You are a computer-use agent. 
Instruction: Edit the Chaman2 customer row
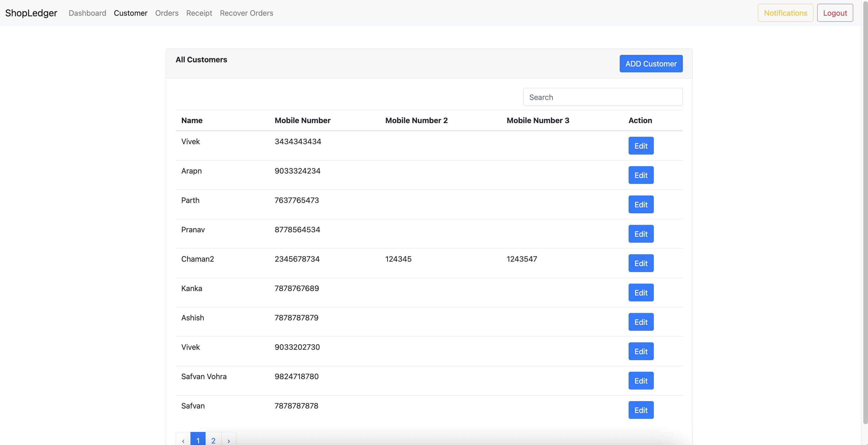[x=640, y=263]
